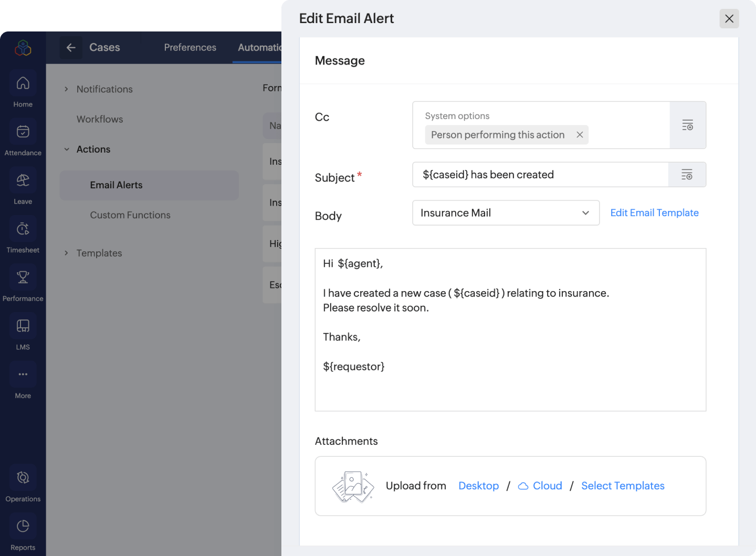
Task: Click the Edit Email Template link
Action: pyautogui.click(x=654, y=213)
